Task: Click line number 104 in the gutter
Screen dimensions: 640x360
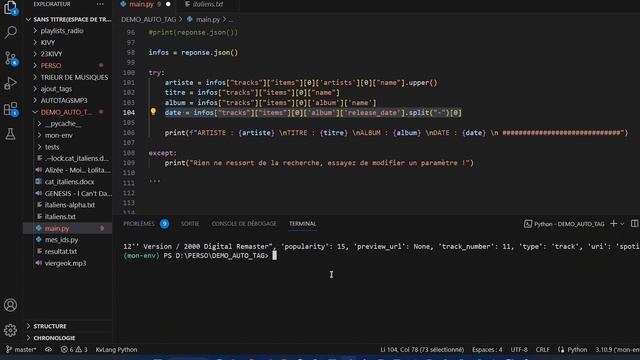Action: (x=129, y=113)
